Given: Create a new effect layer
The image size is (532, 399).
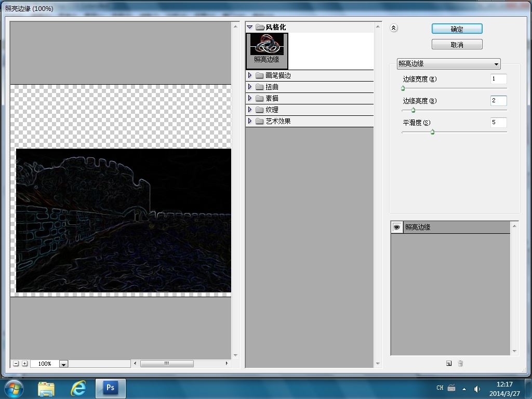Looking at the screenshot, I should click(449, 363).
